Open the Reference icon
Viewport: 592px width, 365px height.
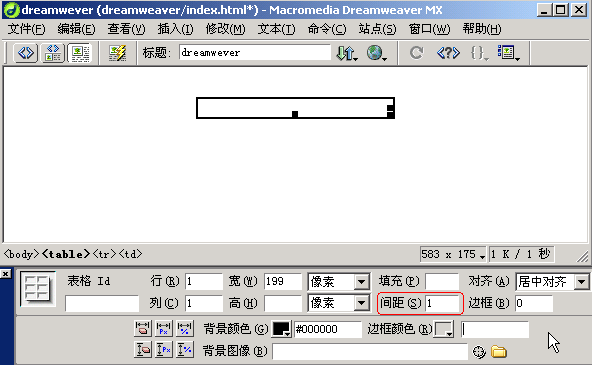tap(448, 53)
